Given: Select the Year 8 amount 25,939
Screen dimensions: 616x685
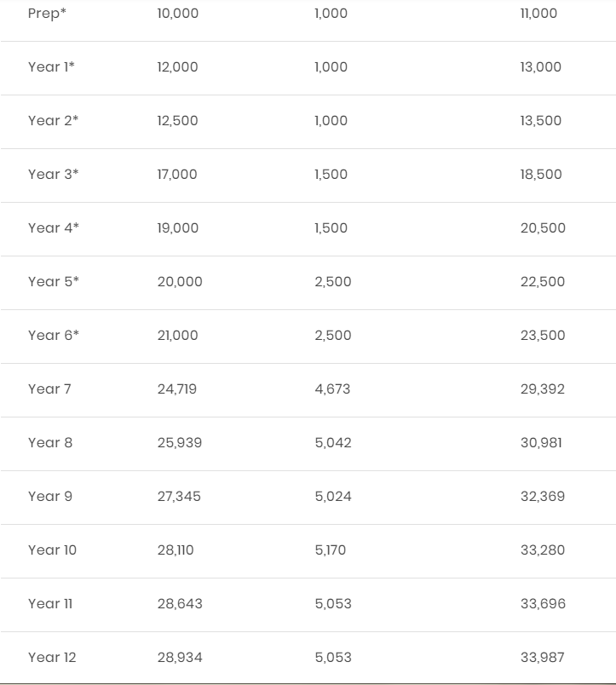Looking at the screenshot, I should pos(180,443).
